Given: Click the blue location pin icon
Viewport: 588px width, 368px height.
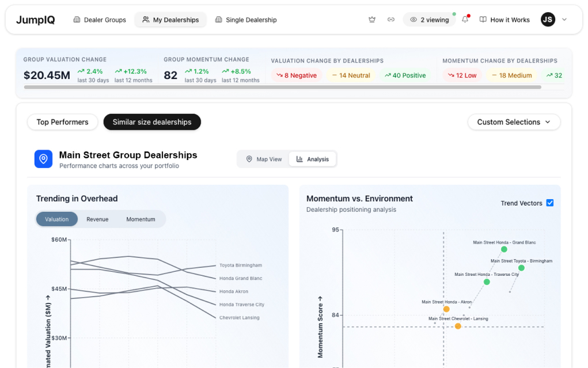Looking at the screenshot, I should point(43,159).
